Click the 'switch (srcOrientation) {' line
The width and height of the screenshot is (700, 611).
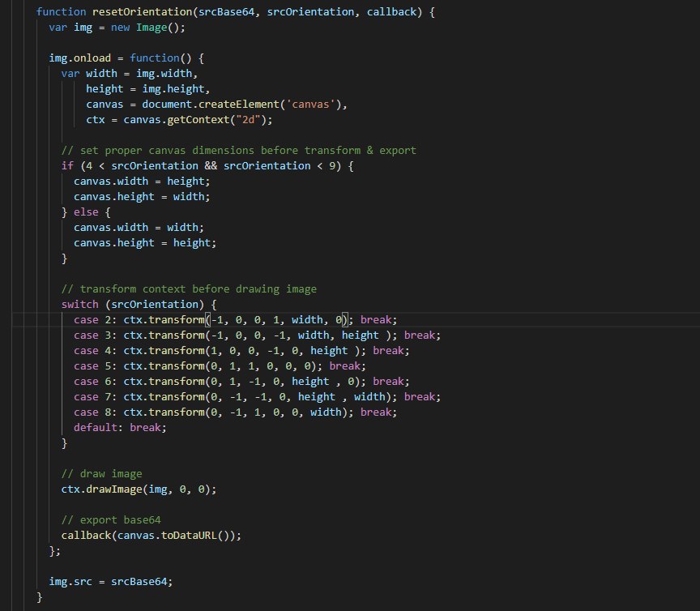coord(139,305)
